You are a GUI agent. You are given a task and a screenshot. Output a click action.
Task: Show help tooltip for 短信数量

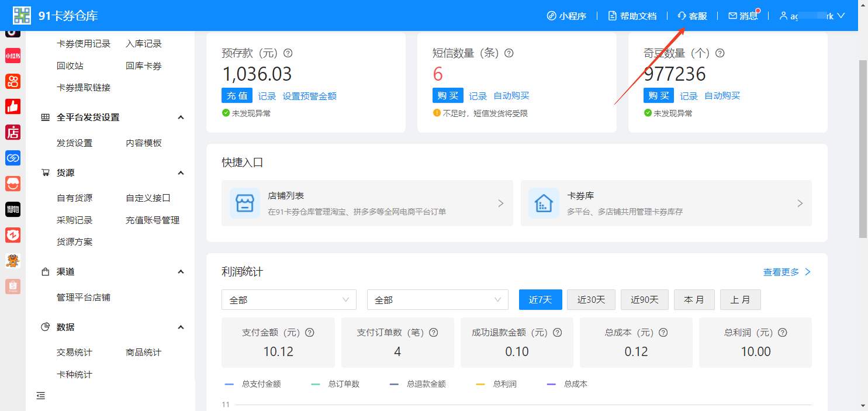pos(509,53)
